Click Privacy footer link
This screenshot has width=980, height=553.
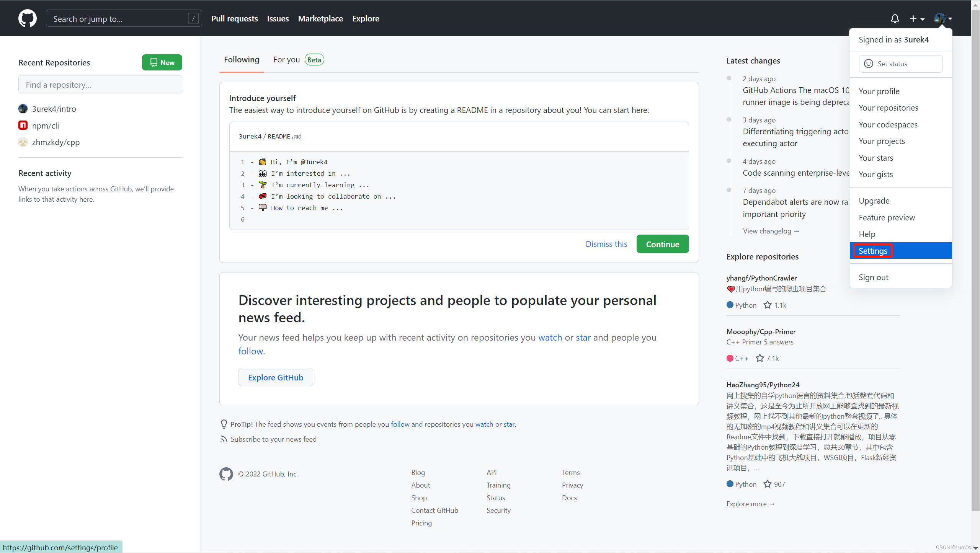[572, 485]
